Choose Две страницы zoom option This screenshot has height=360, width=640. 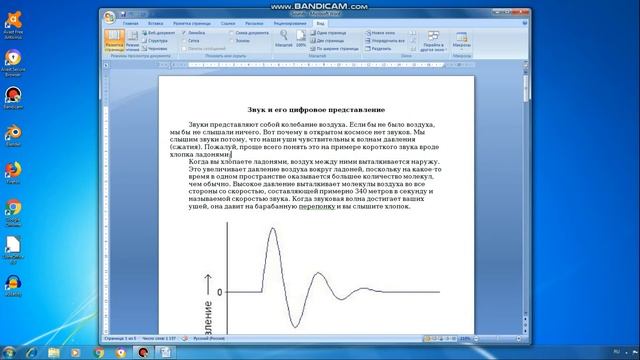[x=327, y=41]
